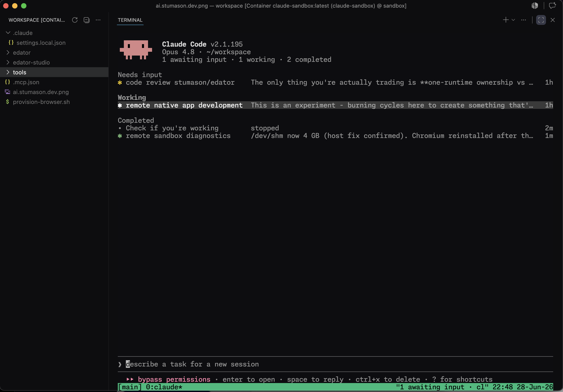Click the image icon beside ai.stumason.dev.png

(8, 92)
